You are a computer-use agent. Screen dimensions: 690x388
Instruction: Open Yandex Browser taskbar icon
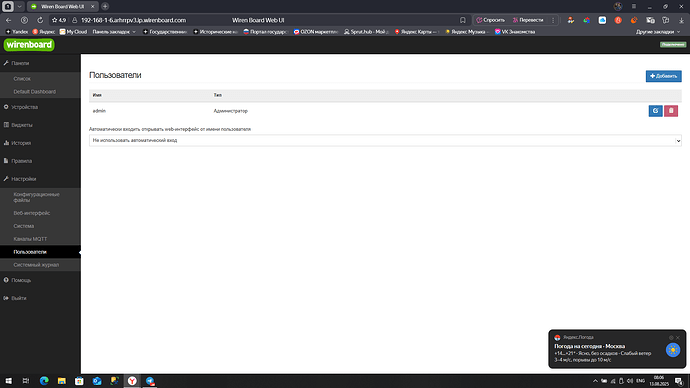click(132, 381)
